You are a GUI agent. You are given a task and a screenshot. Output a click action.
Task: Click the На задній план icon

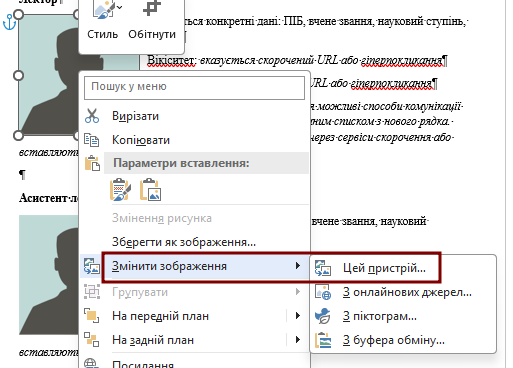coord(92,340)
